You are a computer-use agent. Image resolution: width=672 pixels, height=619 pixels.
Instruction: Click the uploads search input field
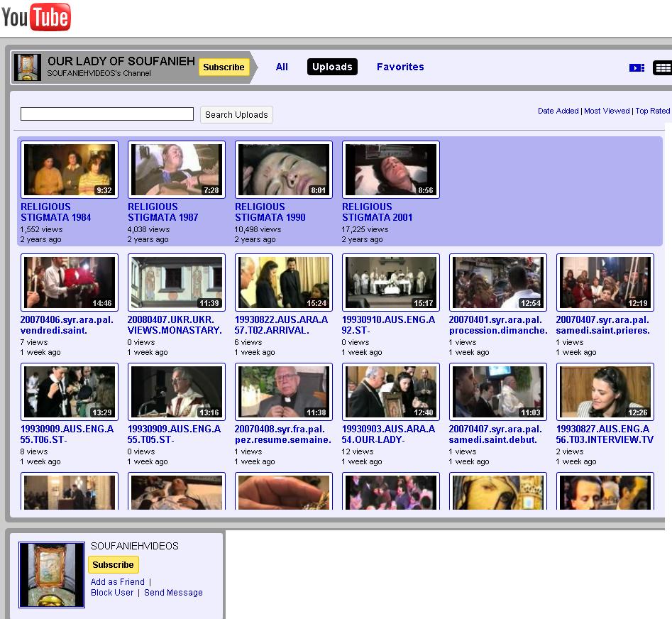[107, 114]
